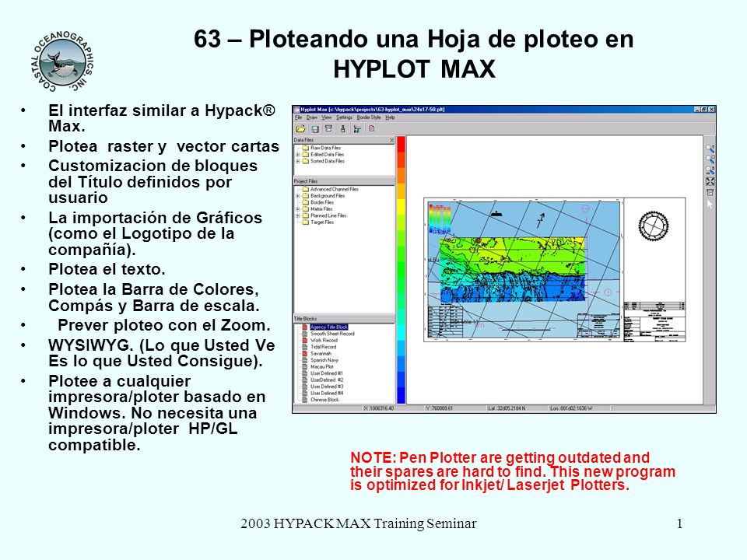Click the red icon beside Savannah

[x=304, y=354]
